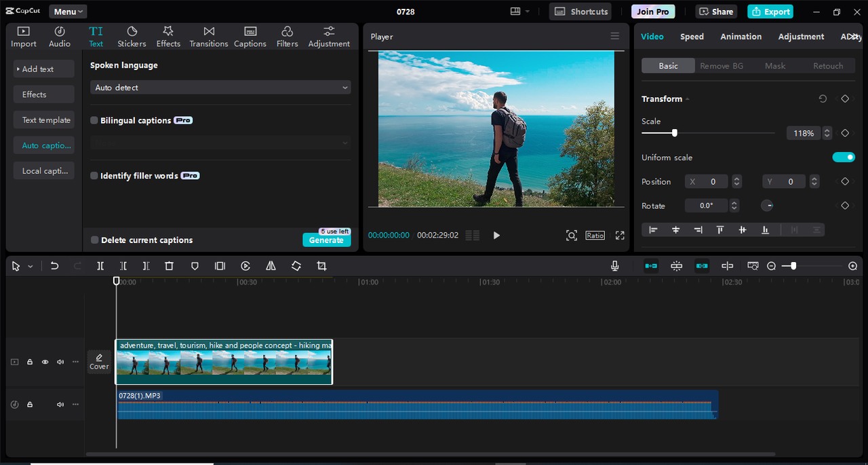Open the Audio panel
The image size is (868, 465).
point(60,37)
